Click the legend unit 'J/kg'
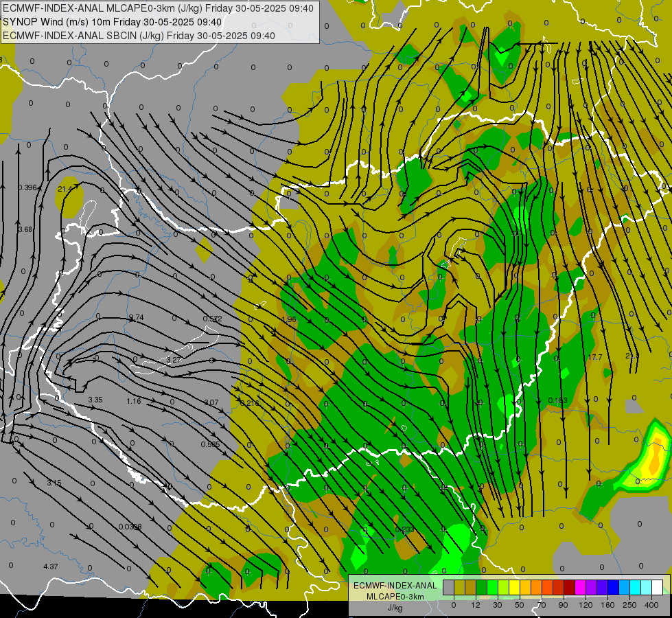Screen dimensions: 672x618 coord(395,608)
